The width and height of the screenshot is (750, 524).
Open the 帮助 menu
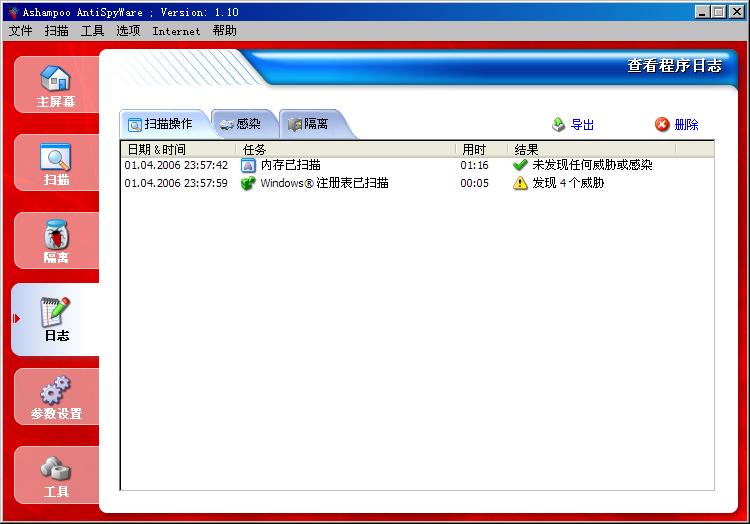(224, 31)
